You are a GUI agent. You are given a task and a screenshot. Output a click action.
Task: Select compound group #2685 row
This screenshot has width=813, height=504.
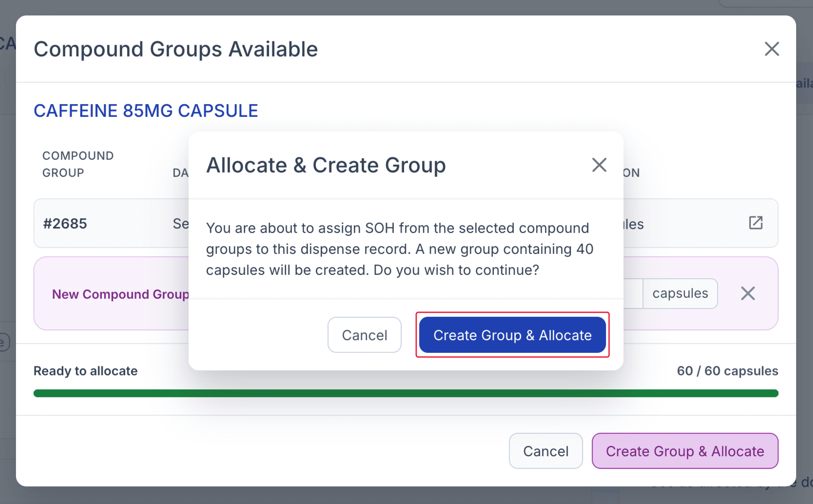(x=406, y=223)
